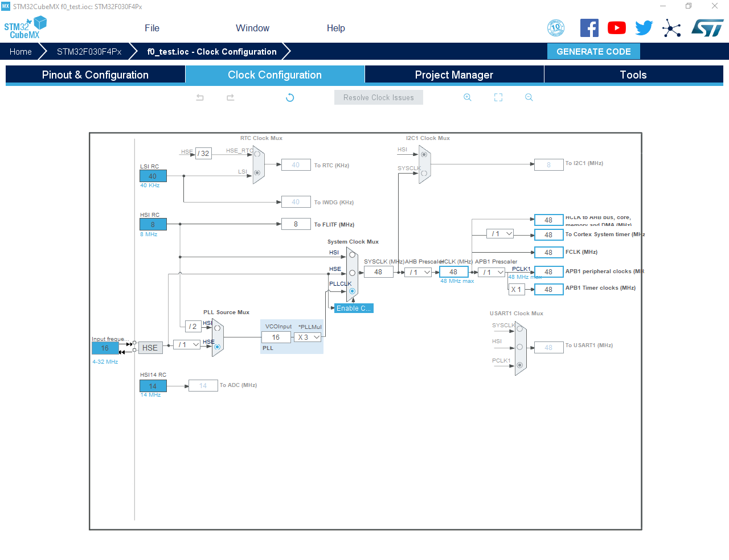729x560 pixels.
Task: Click the LSI RC 40 block
Action: [x=153, y=176]
